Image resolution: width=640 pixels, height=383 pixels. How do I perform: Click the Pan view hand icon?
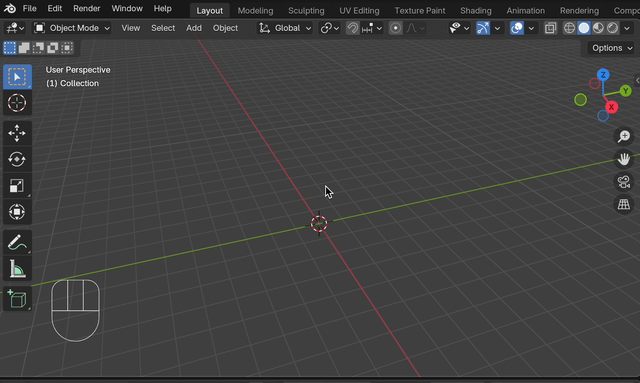[624, 159]
